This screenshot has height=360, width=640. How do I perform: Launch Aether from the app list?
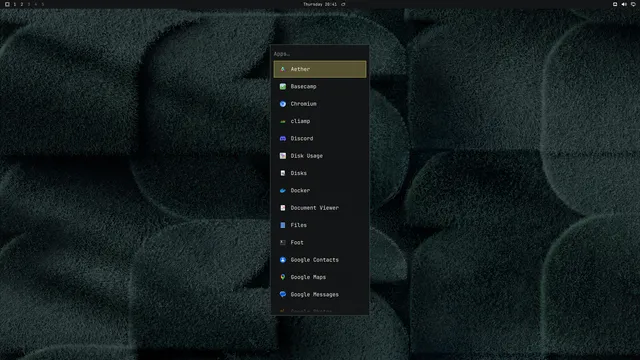point(320,69)
